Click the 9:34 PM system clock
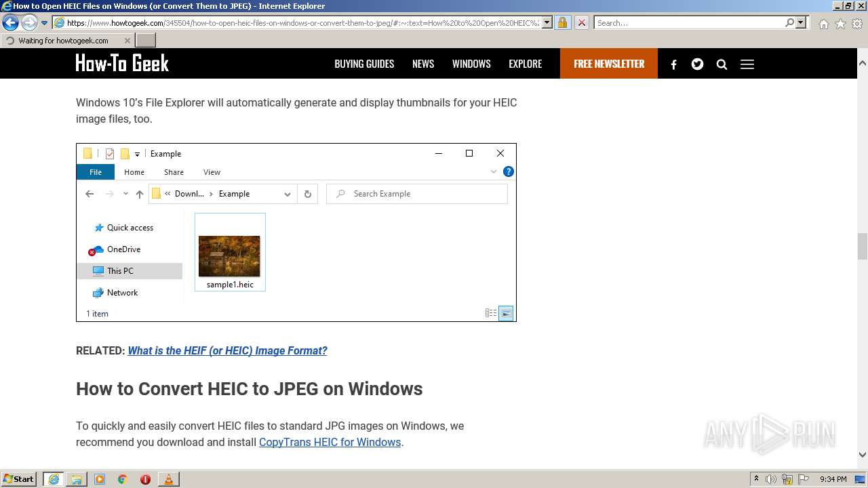 (833, 479)
